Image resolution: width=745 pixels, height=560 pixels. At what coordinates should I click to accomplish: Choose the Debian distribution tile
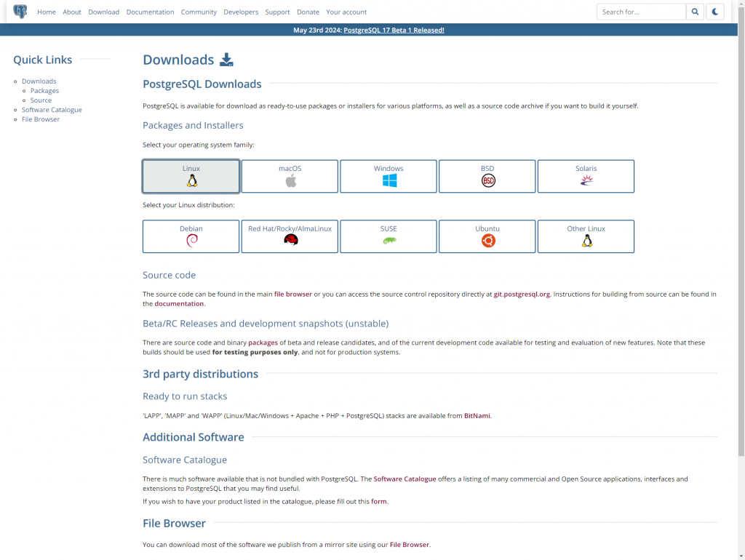coord(191,236)
